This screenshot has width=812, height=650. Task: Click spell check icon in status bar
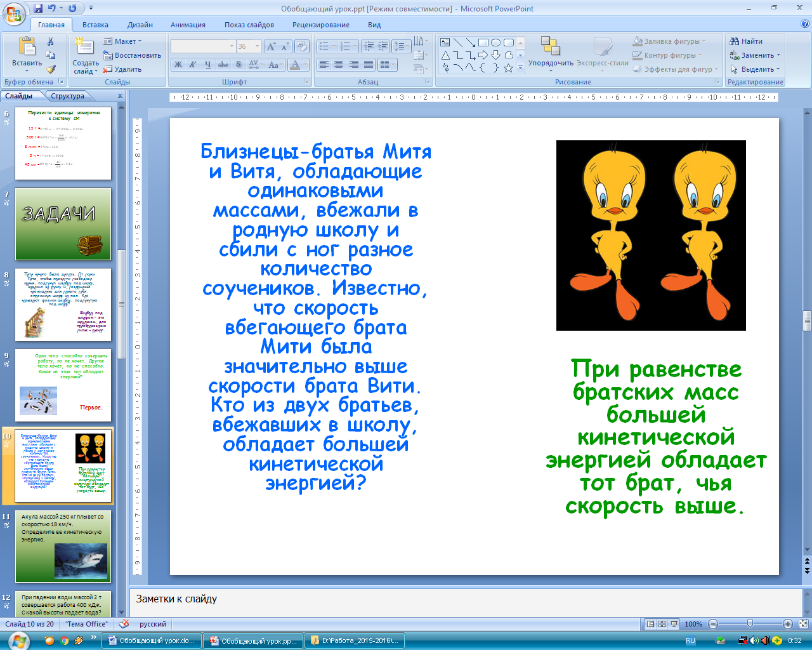124,624
